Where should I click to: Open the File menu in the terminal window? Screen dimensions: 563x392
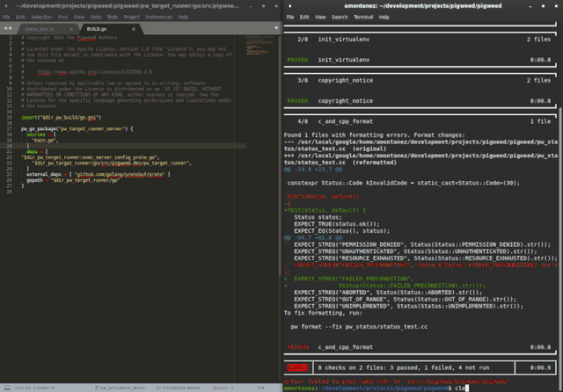[x=290, y=17]
